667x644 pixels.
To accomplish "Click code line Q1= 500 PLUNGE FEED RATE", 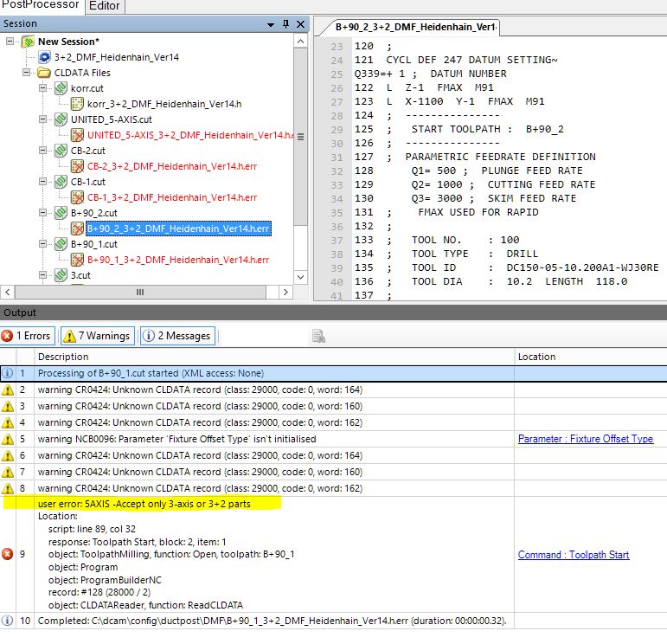I will click(x=468, y=171).
